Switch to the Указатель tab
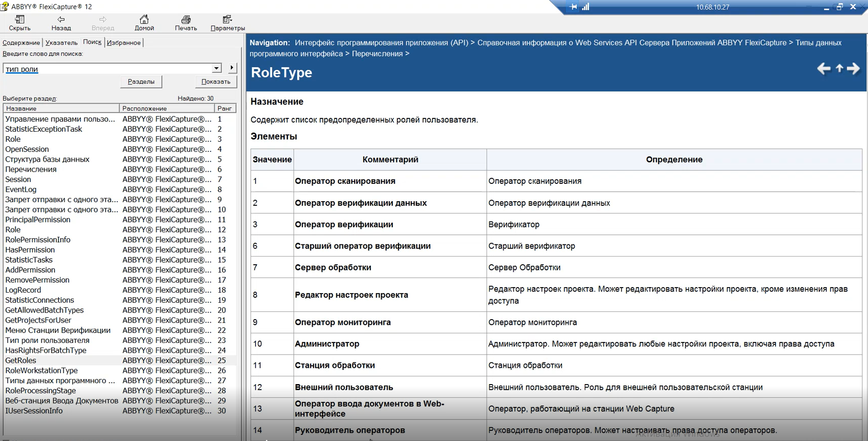868x441 pixels. [x=61, y=43]
